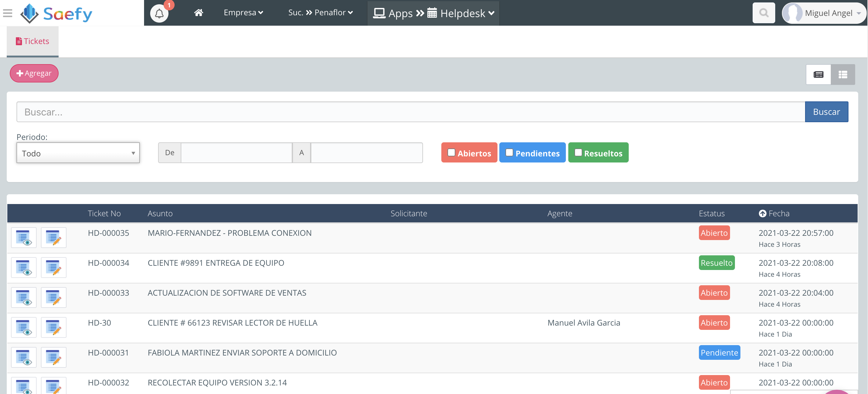
Task: Open the Apps Helpdesk menu
Action: pos(433,13)
